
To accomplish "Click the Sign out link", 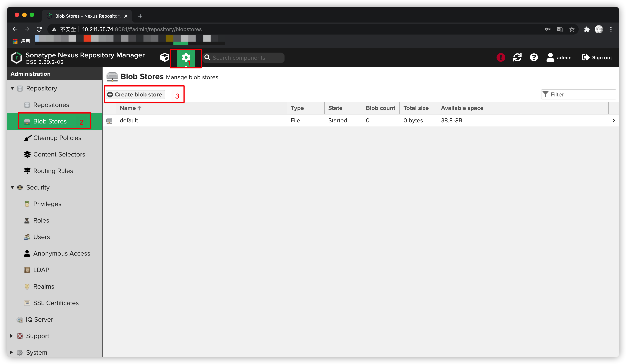I will coord(597,58).
